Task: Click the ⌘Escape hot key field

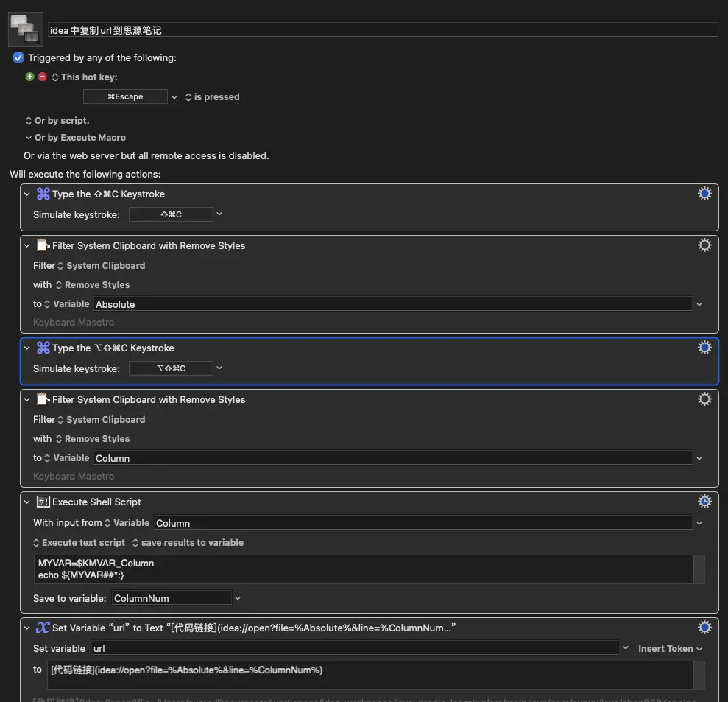Action: click(126, 96)
